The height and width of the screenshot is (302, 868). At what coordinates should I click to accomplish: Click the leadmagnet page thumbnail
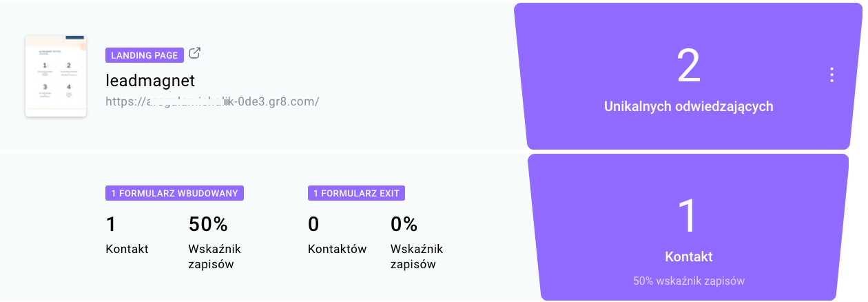point(55,76)
